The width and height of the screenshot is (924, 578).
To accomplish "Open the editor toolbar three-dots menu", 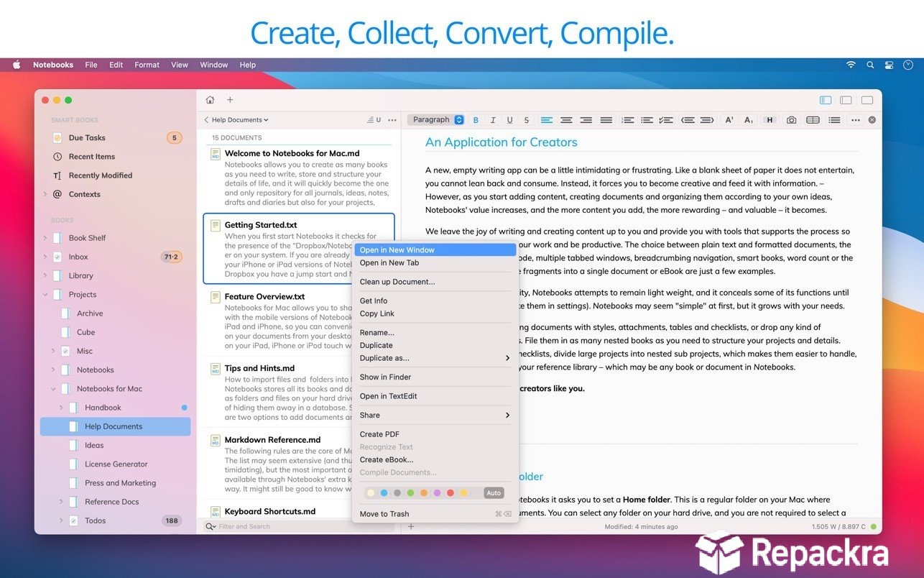I will [x=856, y=120].
